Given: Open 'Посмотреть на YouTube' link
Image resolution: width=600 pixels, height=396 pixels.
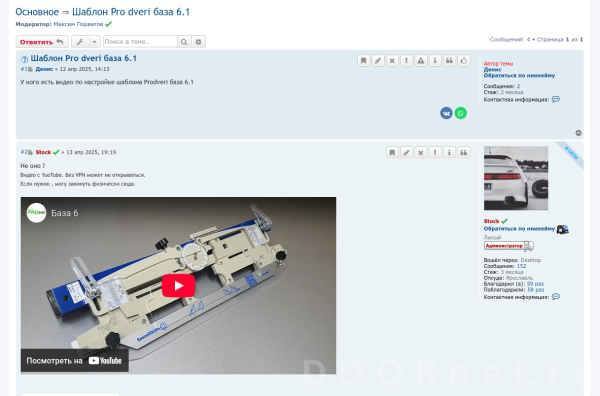Looking at the screenshot, I should pyautogui.click(x=75, y=360).
